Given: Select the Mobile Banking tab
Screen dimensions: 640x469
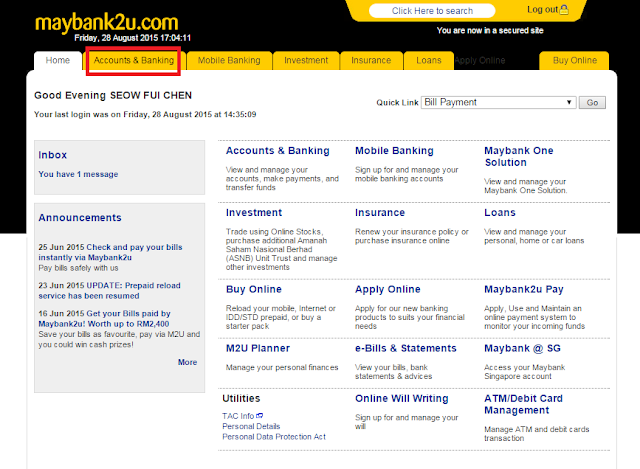Looking at the screenshot, I should click(x=229, y=60).
